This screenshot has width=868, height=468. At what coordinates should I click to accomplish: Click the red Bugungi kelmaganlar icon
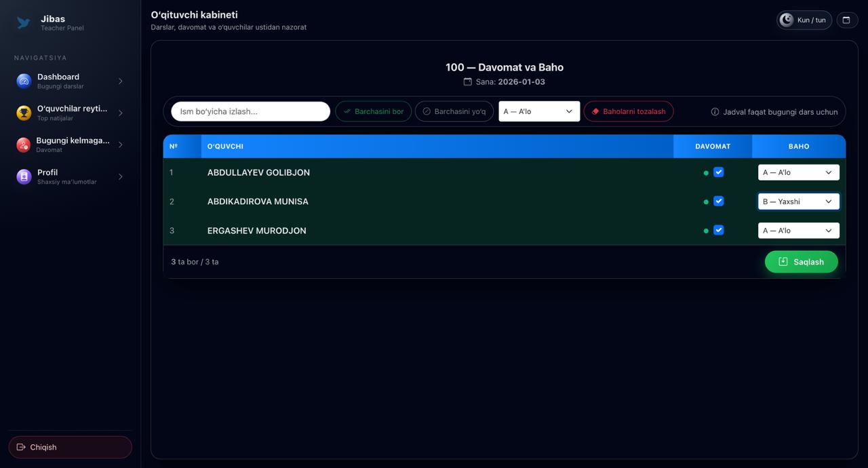pyautogui.click(x=24, y=144)
